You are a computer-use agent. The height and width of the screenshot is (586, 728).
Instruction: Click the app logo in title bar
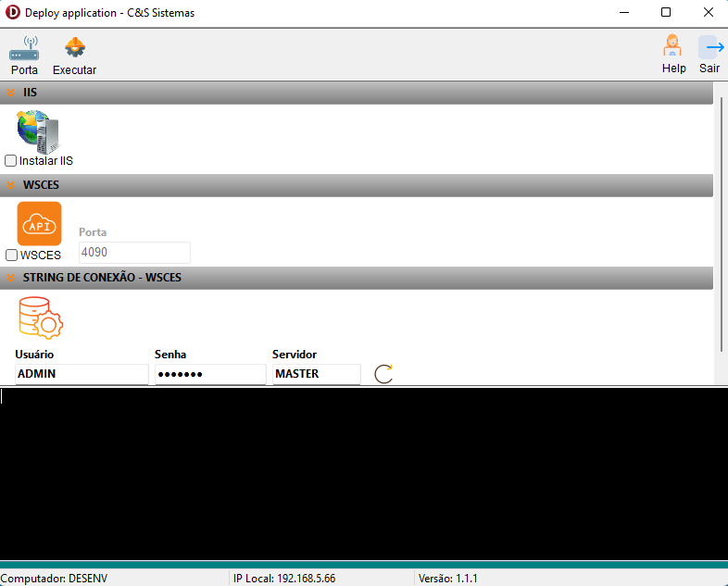[13, 12]
